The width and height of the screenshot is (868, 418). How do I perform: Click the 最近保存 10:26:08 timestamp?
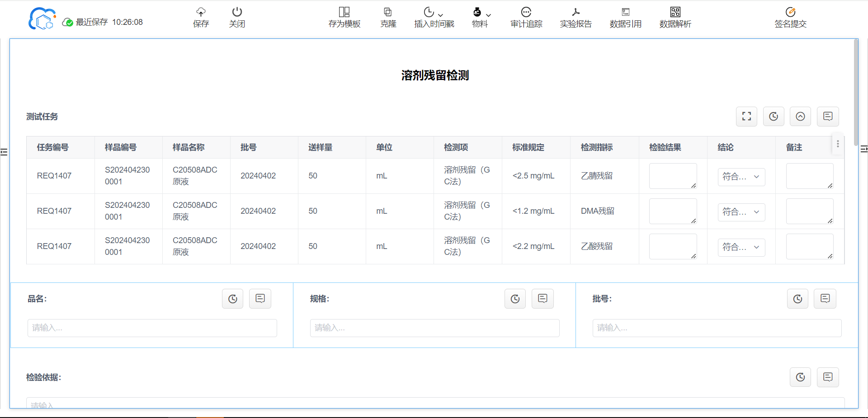coord(109,22)
